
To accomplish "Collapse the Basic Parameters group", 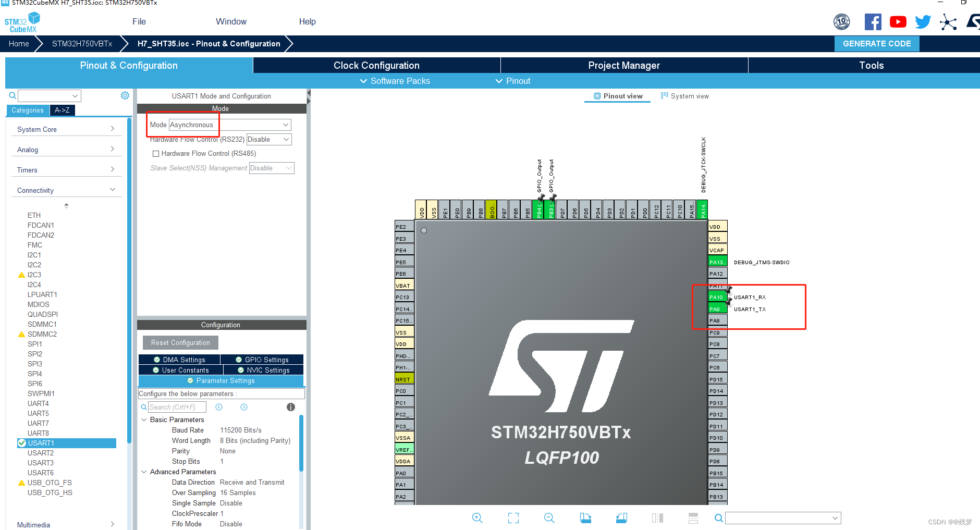I will (144, 420).
